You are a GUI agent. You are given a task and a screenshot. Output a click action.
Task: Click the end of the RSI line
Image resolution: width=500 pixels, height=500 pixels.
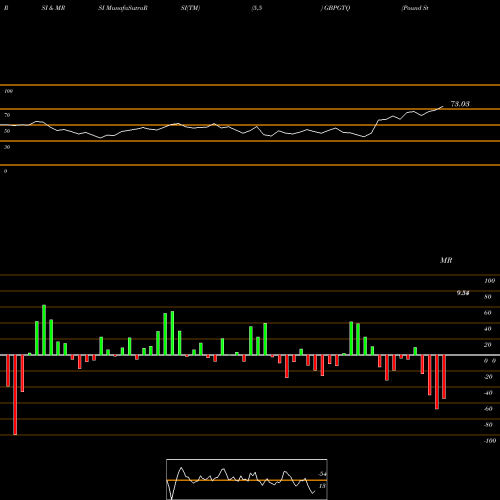(x=443, y=107)
